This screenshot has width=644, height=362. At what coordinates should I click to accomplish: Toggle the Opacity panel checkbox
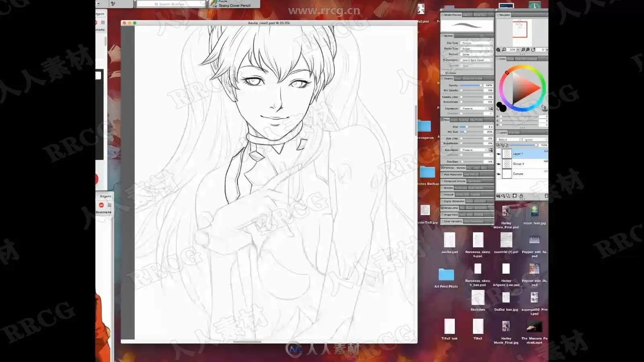tap(442, 78)
